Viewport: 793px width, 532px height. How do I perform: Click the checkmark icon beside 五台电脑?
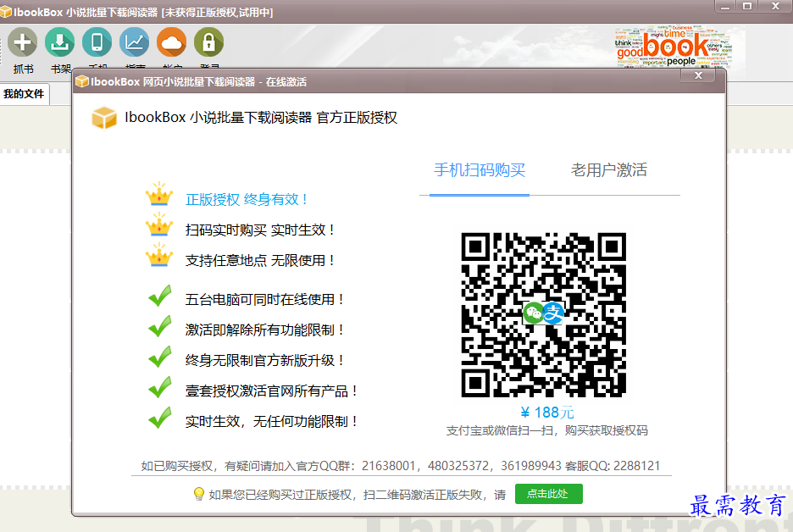click(x=160, y=296)
